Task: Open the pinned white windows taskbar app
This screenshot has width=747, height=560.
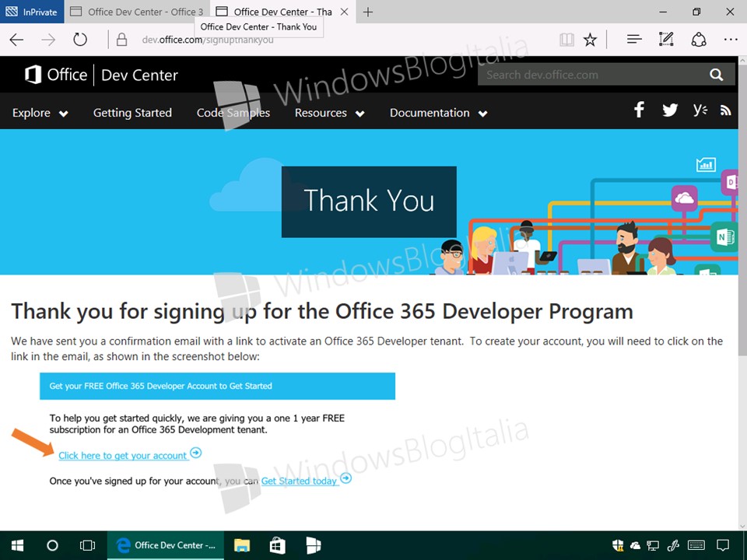Action: click(x=313, y=545)
